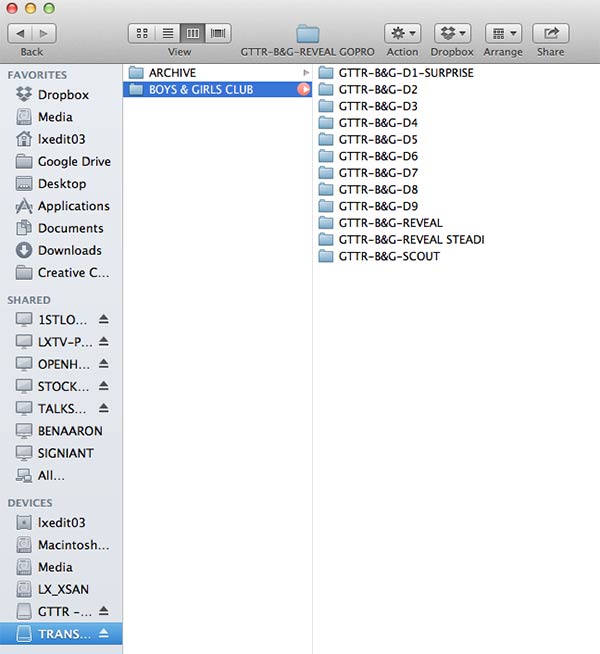Switch to list view
This screenshot has height=654, width=600.
pyautogui.click(x=168, y=33)
